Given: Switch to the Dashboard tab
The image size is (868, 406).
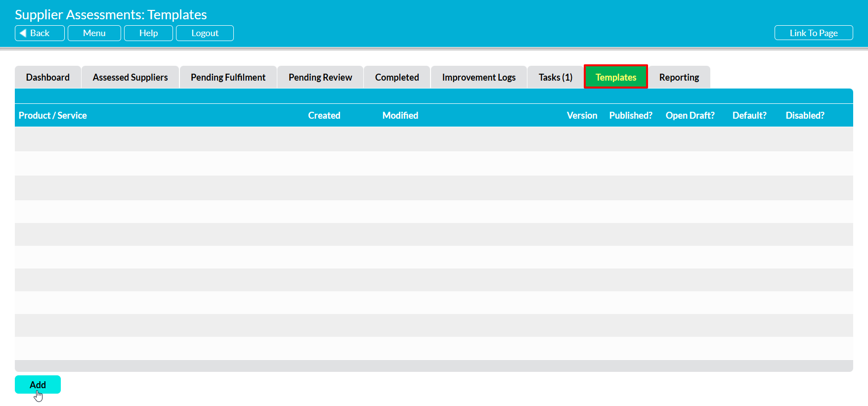Looking at the screenshot, I should 48,77.
